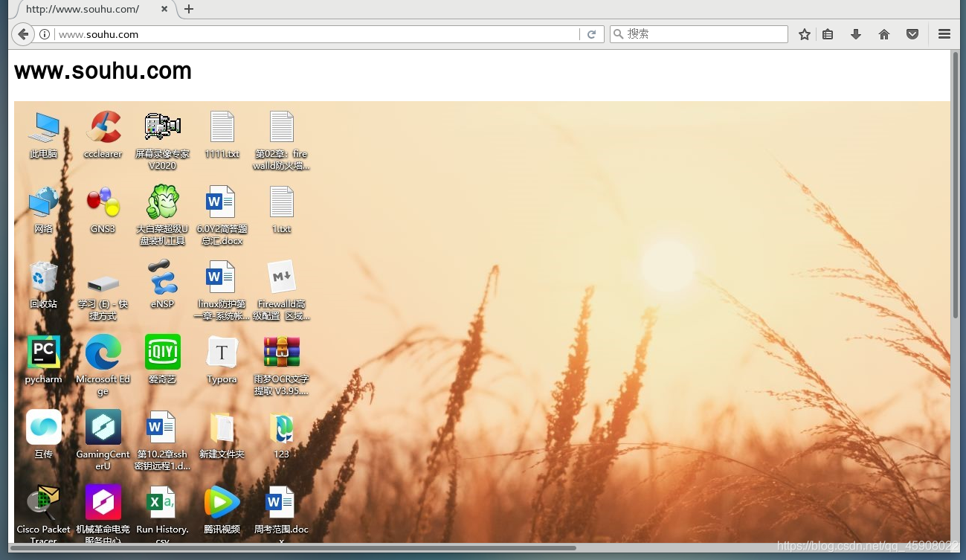Click the 大白菜超级U盘装机工具 icon
Viewport: 966px width, 560px height.
162,216
